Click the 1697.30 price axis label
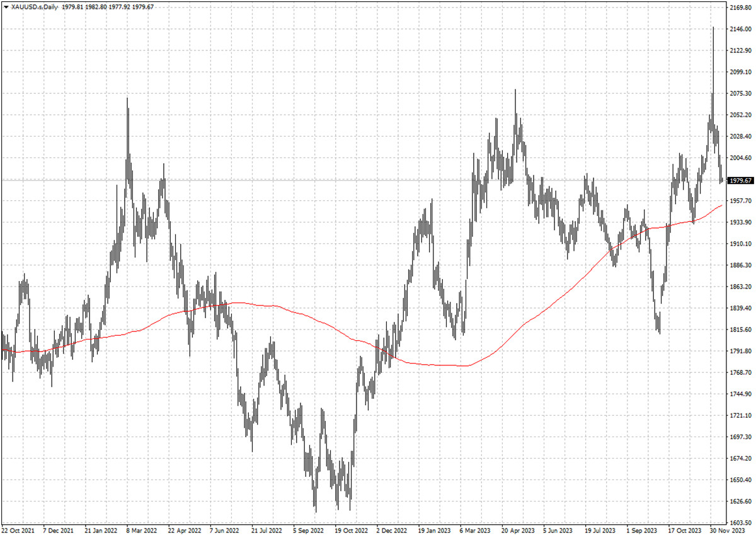The width and height of the screenshot is (756, 538). 740,437
